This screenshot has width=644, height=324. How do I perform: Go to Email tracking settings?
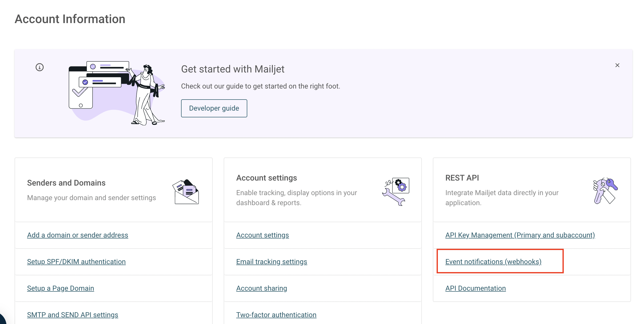pos(271,262)
